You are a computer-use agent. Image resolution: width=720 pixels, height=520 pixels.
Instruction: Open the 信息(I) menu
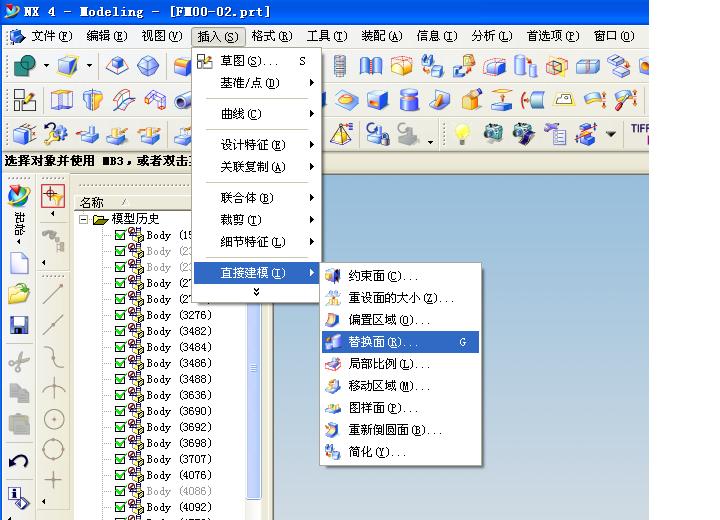pos(437,36)
